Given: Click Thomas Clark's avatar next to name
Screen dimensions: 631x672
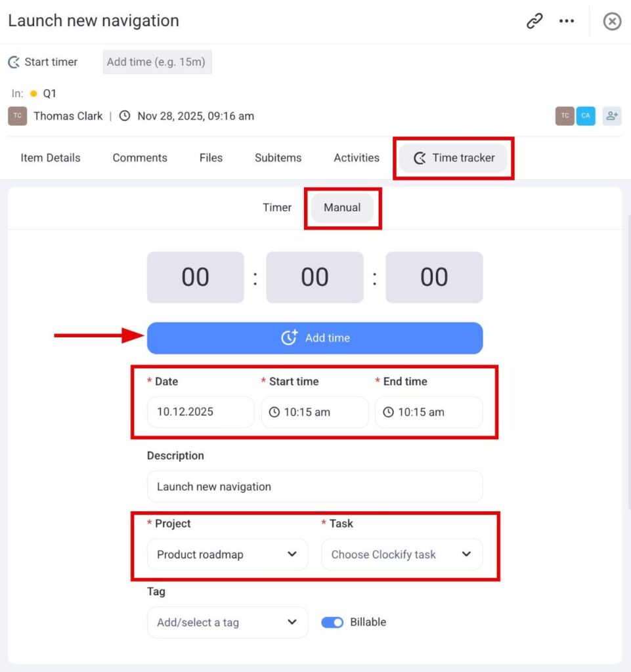Looking at the screenshot, I should 18,116.
